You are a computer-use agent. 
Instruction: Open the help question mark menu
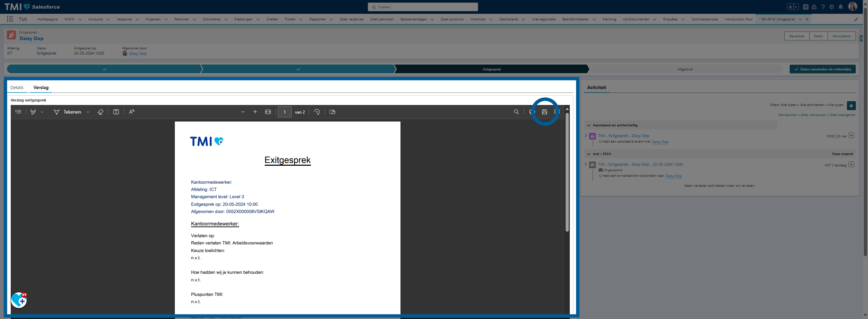[823, 7]
